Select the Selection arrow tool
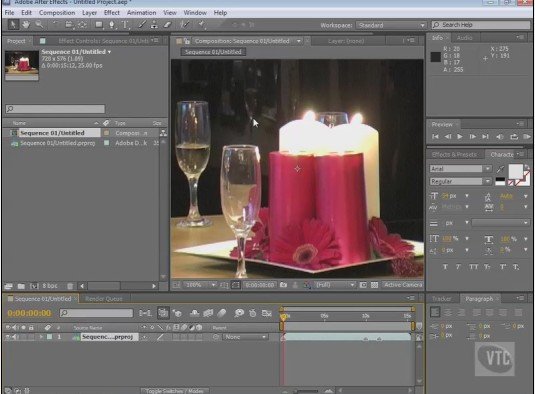535x394 pixels. click(x=13, y=25)
